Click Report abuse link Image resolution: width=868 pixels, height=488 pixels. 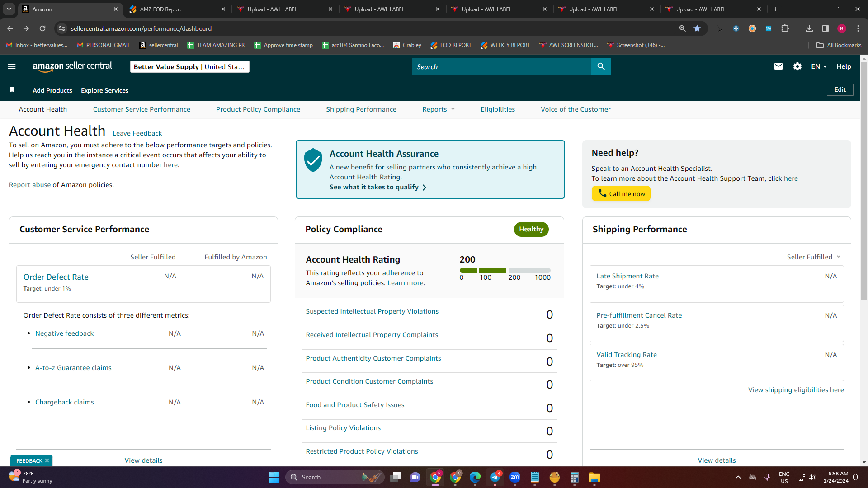[x=30, y=185]
